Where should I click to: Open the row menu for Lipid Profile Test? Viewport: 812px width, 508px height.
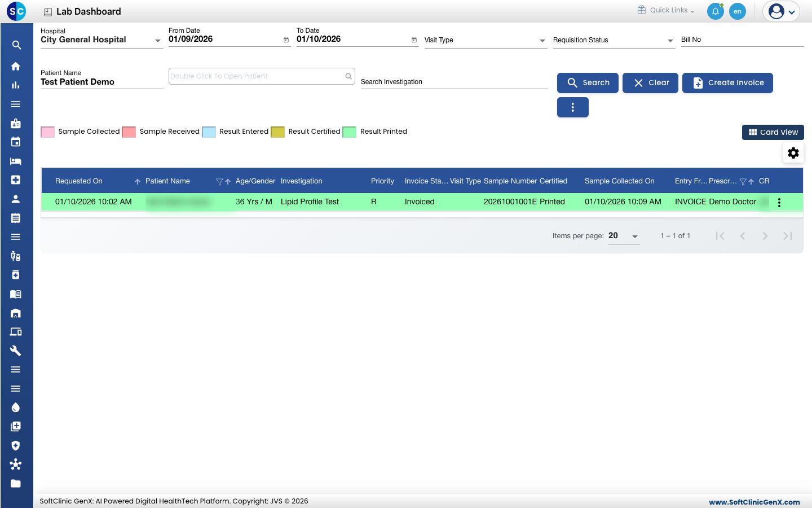tap(779, 203)
